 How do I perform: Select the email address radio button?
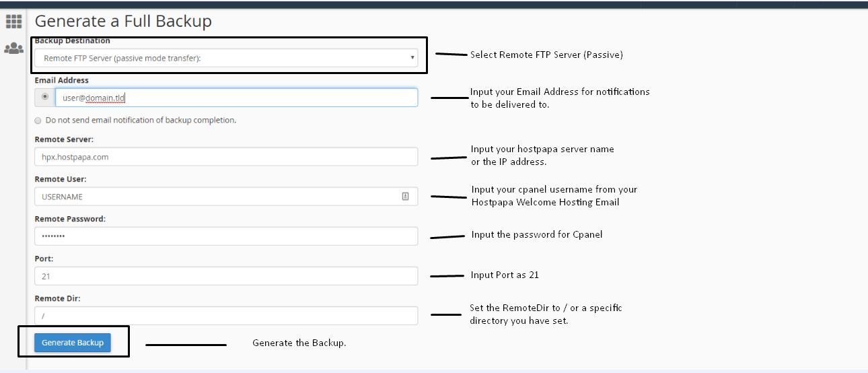[x=45, y=97]
